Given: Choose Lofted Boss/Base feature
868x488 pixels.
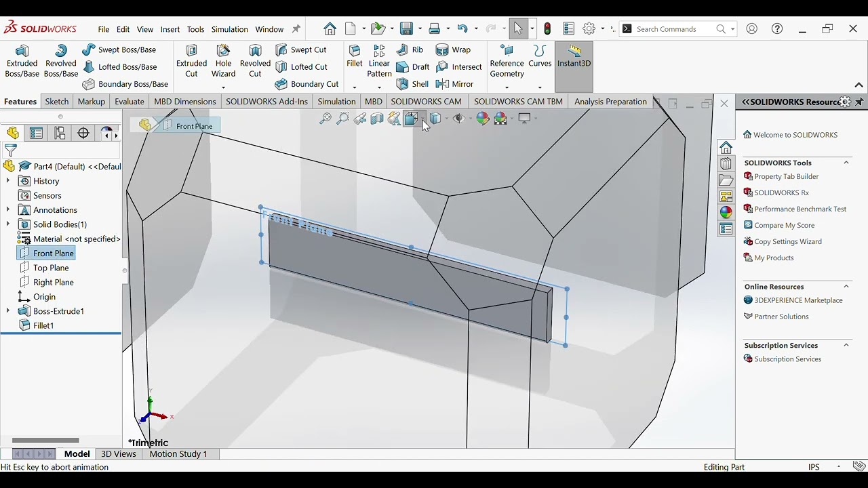Looking at the screenshot, I should point(119,67).
